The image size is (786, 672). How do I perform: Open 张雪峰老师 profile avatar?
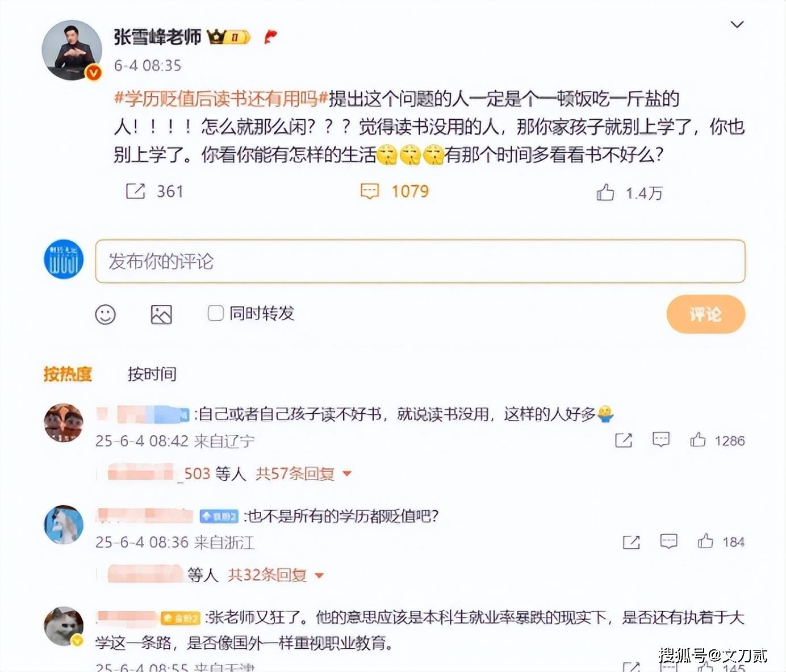point(72,50)
